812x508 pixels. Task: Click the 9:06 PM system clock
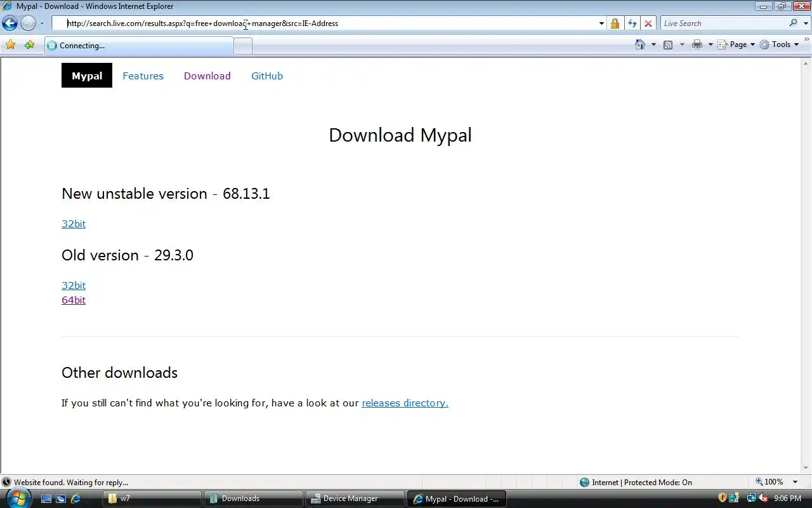click(x=787, y=498)
